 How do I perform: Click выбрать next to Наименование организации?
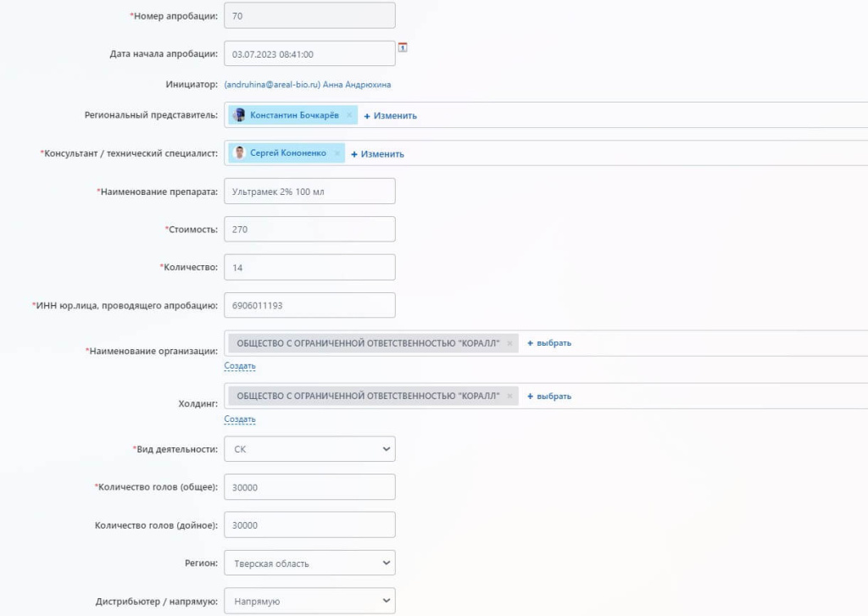[549, 343]
